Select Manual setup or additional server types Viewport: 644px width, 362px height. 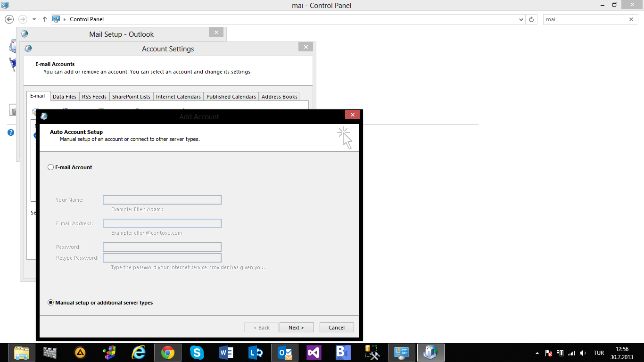(51, 303)
